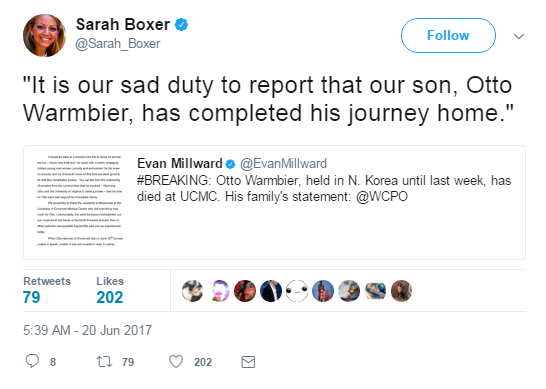Click Evan Millward's verified badge
Screen dimensions: 546x389
[230, 164]
